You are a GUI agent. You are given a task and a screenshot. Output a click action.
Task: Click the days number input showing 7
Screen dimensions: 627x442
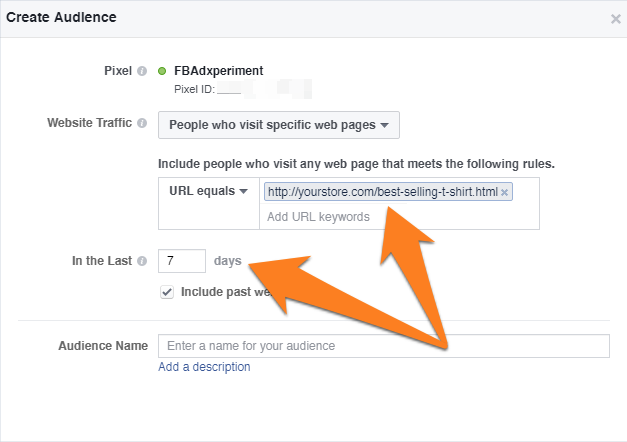click(x=182, y=261)
